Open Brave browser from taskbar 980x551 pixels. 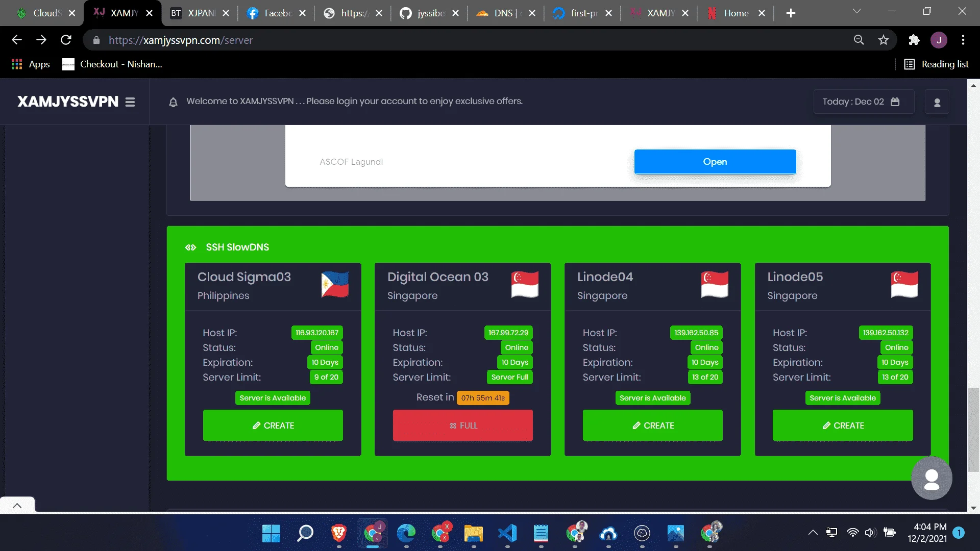click(x=338, y=534)
